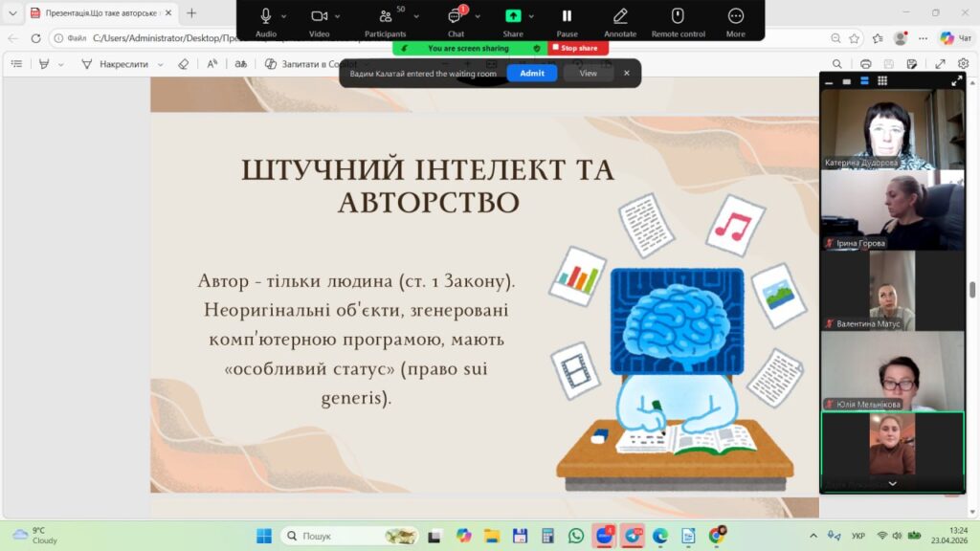Open WhatsApp from the taskbar
The image size is (980, 551).
[x=575, y=536]
